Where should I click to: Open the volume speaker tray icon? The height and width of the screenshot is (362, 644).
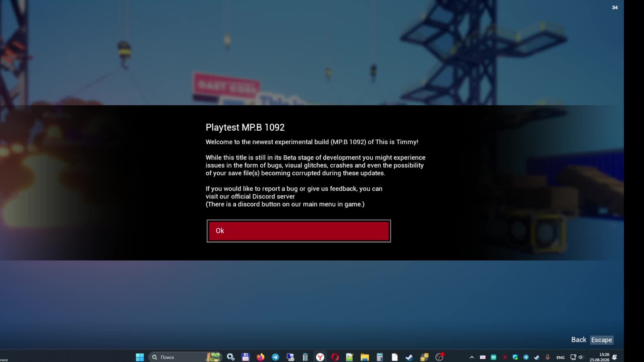[581, 357]
